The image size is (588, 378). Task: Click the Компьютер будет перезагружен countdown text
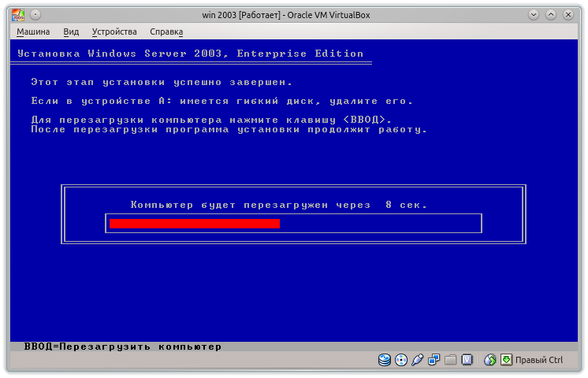coord(278,205)
